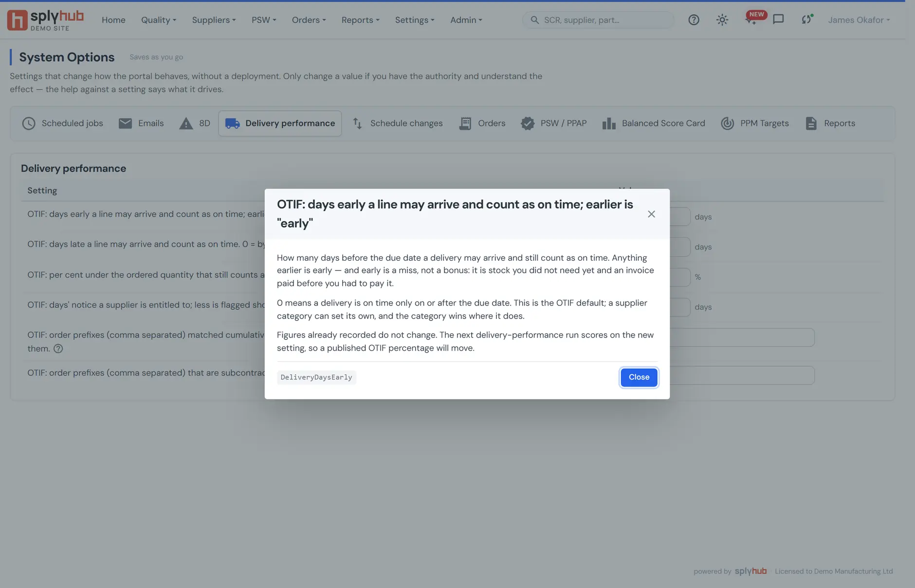Switch to the Balanced Score Card tab

654,124
